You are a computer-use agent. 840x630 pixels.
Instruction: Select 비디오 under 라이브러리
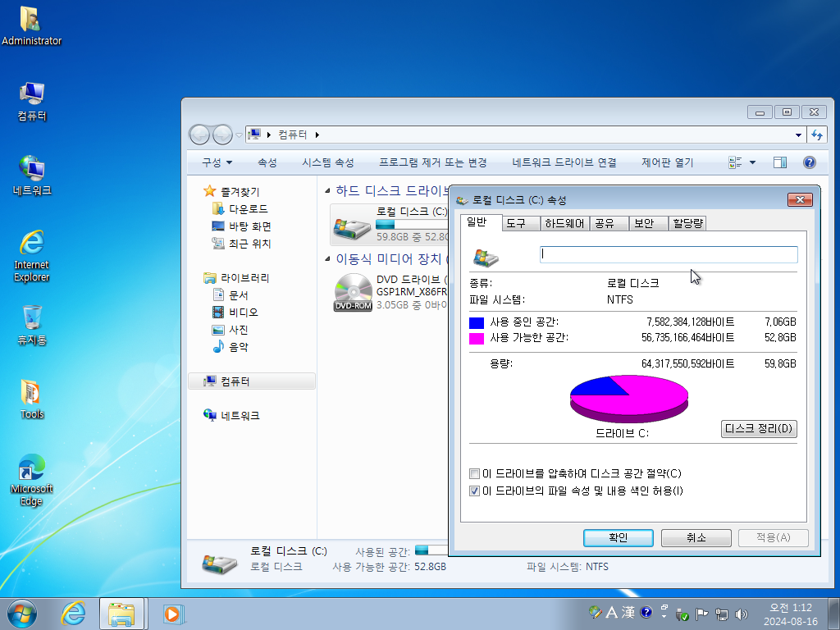pos(235,313)
